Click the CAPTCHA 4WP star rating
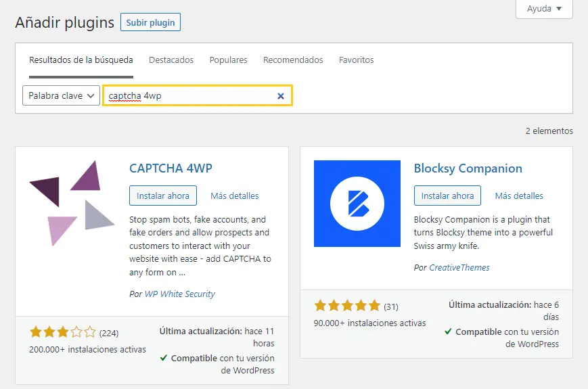 63,332
